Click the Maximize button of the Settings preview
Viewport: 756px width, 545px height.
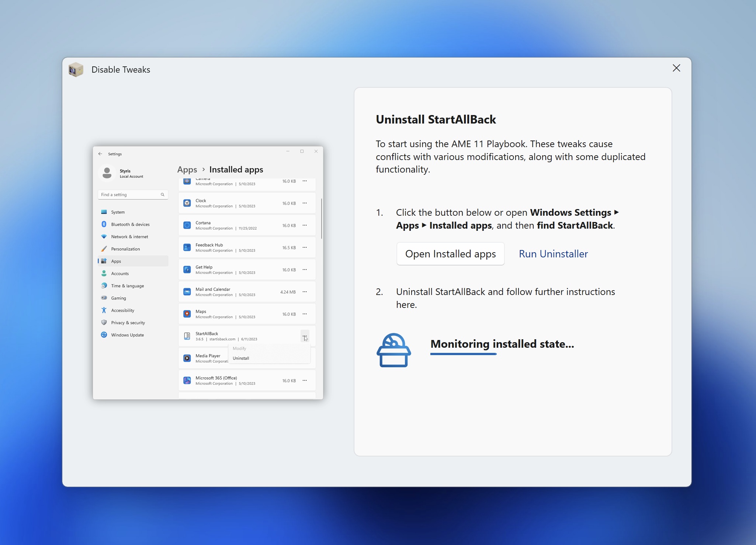pyautogui.click(x=302, y=151)
